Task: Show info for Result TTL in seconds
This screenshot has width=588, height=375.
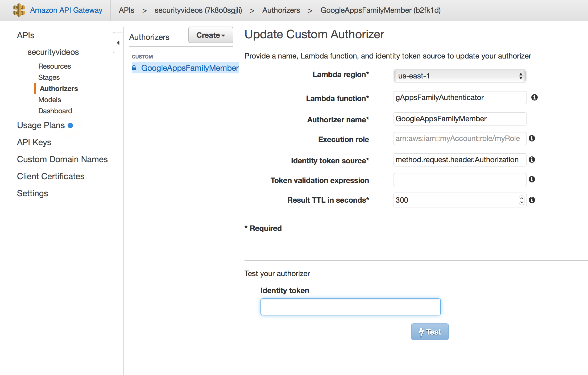Action: tap(532, 200)
